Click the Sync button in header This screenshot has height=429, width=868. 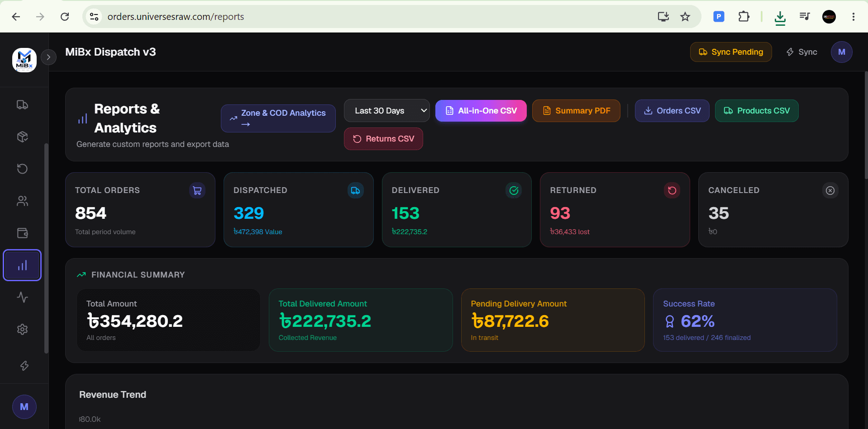click(802, 52)
